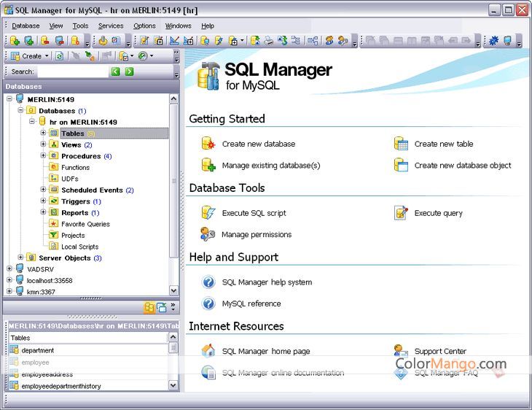Click the Refresh icon in explorer toolbar
The height and width of the screenshot is (410, 532).
click(x=59, y=56)
